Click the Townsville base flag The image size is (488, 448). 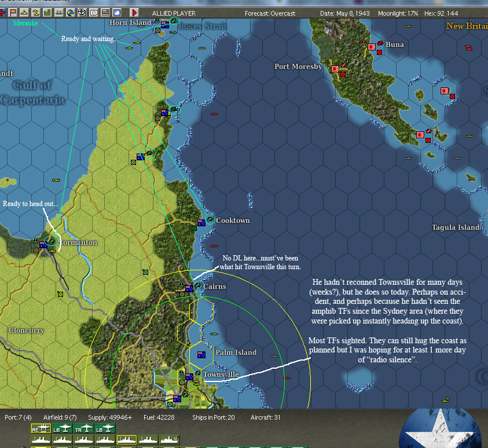tap(189, 377)
